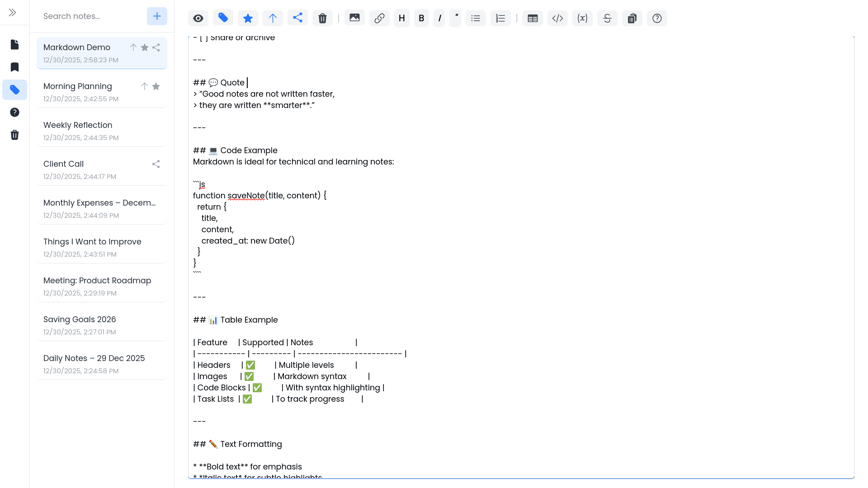
Task: Switch to the Bookmarks sidebar view
Action: pos(14,67)
